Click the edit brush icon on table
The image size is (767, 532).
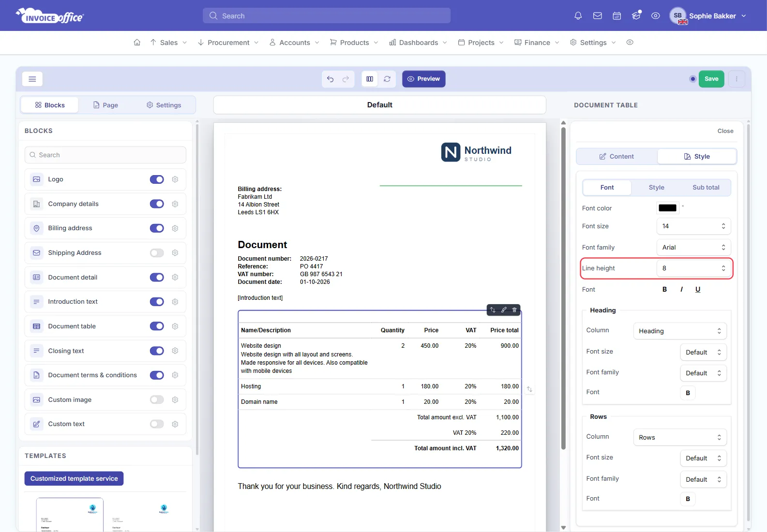[504, 310]
